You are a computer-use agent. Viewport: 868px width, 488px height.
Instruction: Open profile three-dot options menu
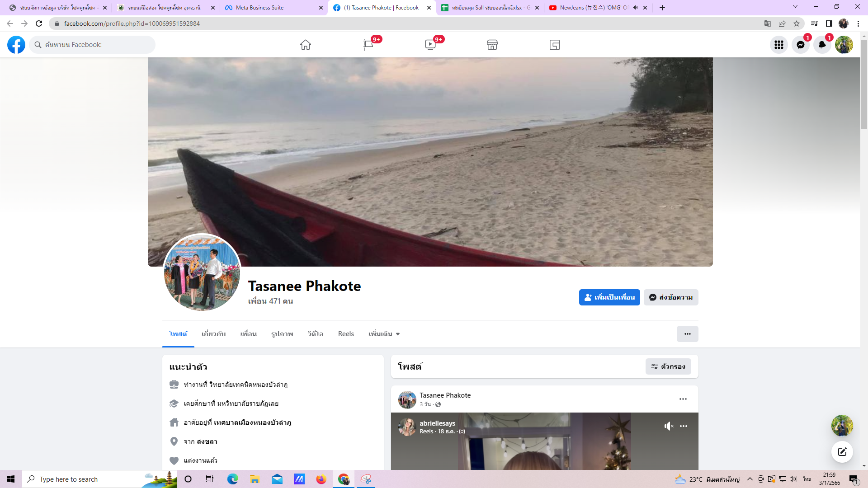[x=687, y=334]
